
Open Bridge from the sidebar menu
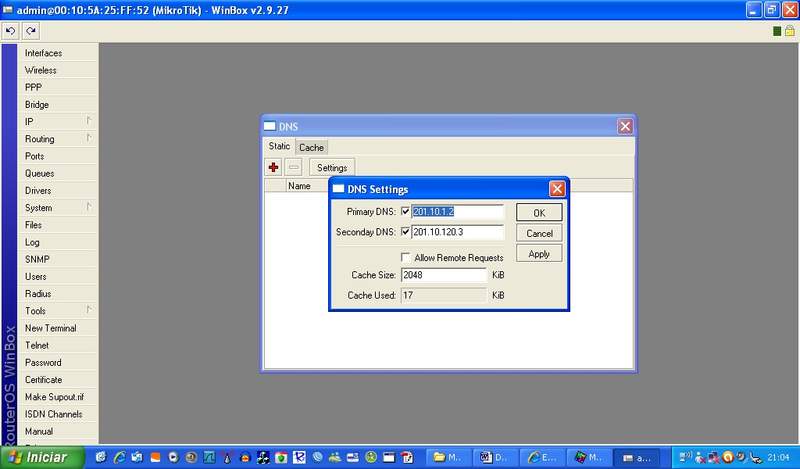[57, 105]
